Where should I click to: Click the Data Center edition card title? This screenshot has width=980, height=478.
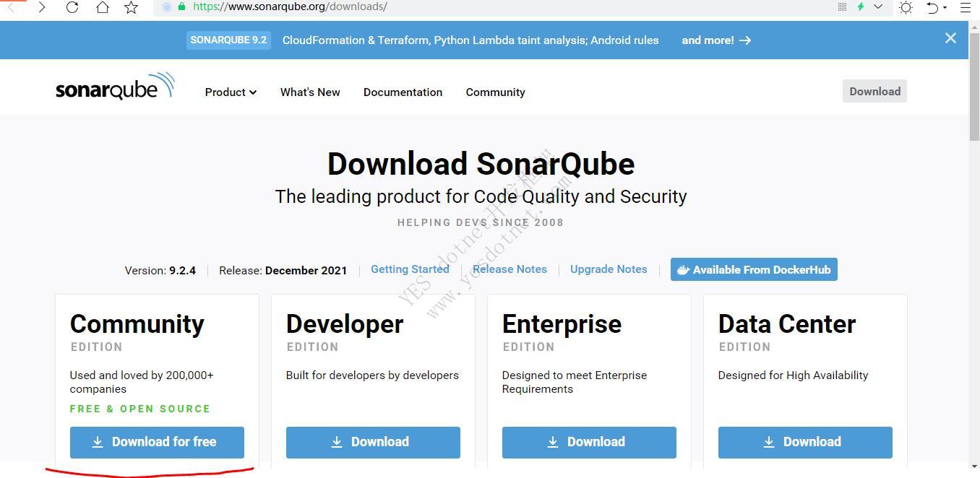[x=787, y=324]
